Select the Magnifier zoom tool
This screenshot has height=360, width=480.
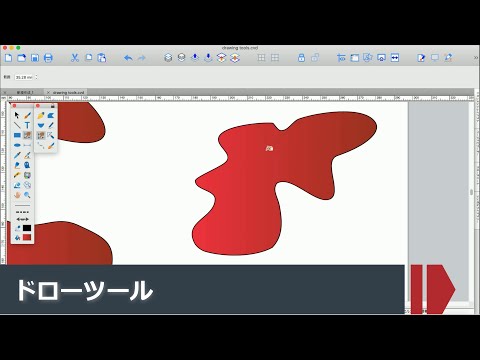27,195
